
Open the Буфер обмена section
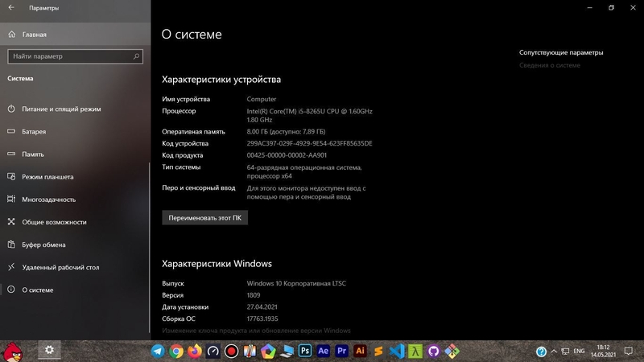[75, 245]
